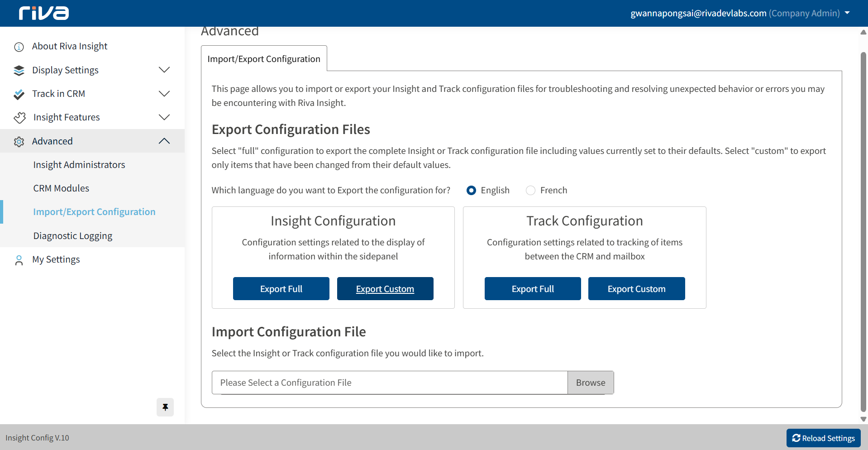Click the Export Configuration Files heading

tap(291, 129)
